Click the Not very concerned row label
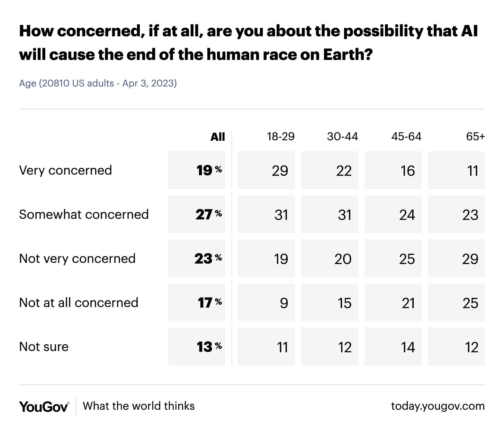The width and height of the screenshot is (504, 435). point(77,259)
